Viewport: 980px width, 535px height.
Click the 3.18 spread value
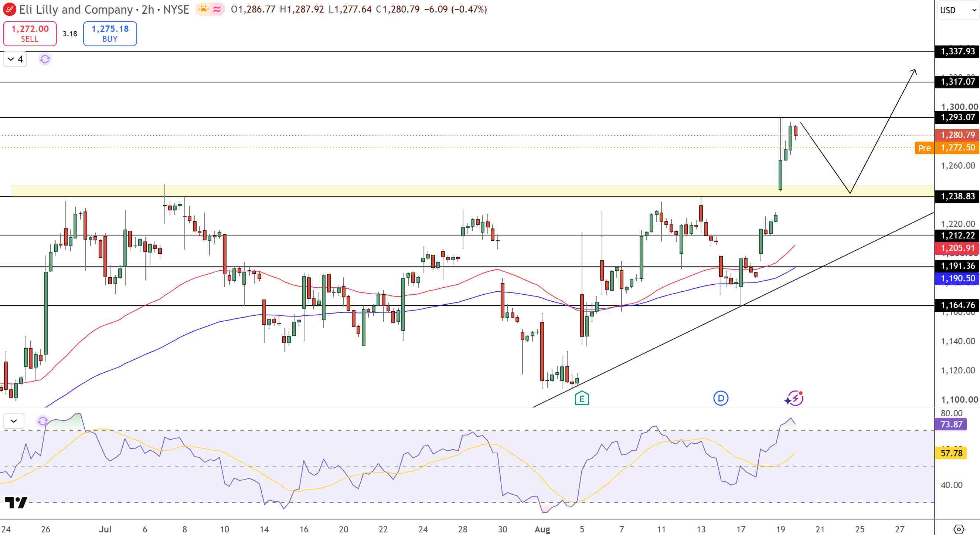click(x=70, y=34)
